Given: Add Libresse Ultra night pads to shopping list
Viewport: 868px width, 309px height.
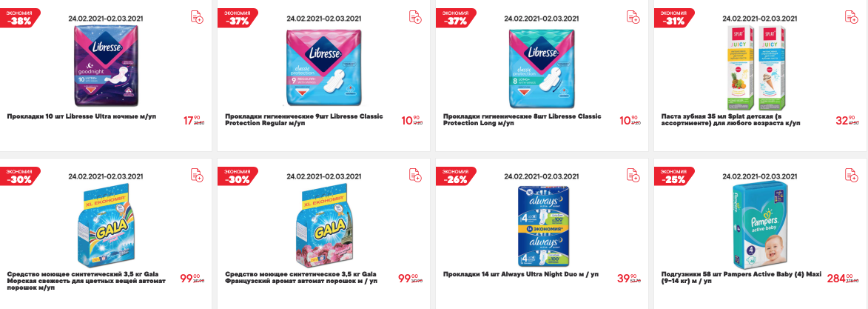Looking at the screenshot, I should (197, 17).
